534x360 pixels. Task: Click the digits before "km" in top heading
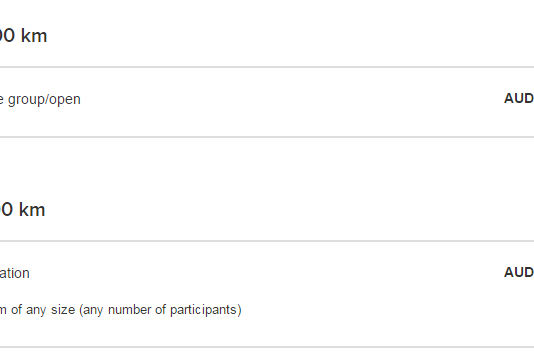pyautogui.click(x=7, y=35)
